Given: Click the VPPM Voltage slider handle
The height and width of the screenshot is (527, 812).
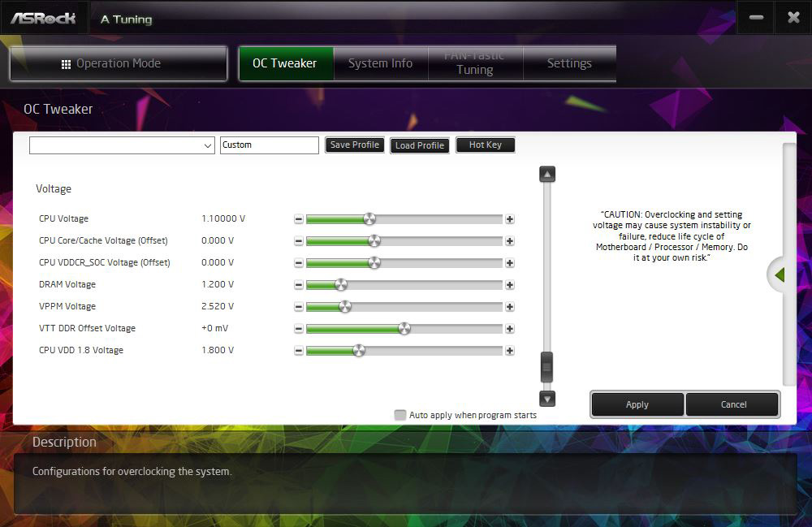Looking at the screenshot, I should (x=345, y=306).
